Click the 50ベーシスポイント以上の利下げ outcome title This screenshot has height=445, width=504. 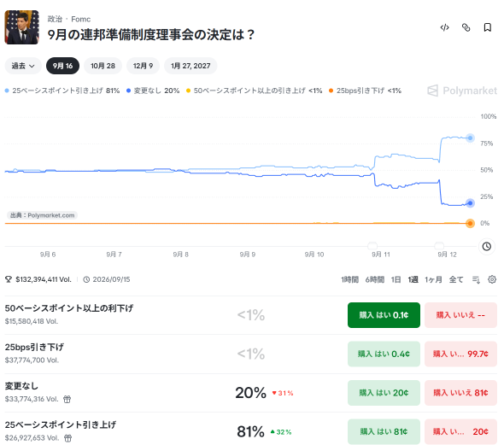[69, 308]
